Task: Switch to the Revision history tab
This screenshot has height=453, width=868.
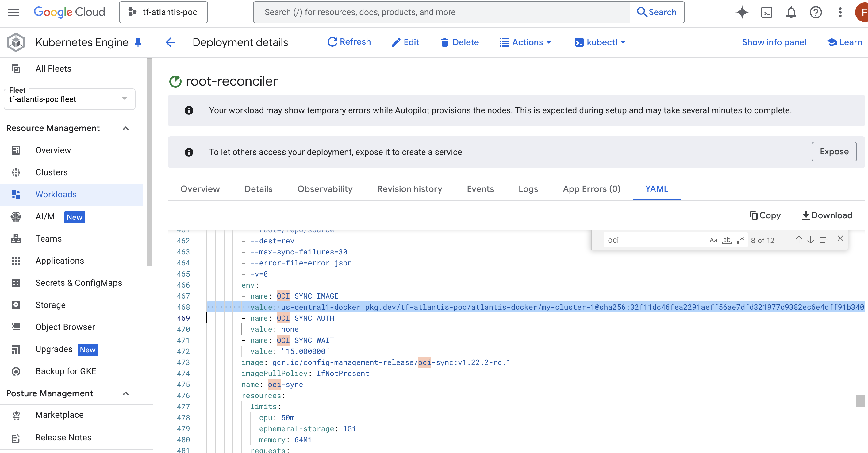Action: point(409,189)
